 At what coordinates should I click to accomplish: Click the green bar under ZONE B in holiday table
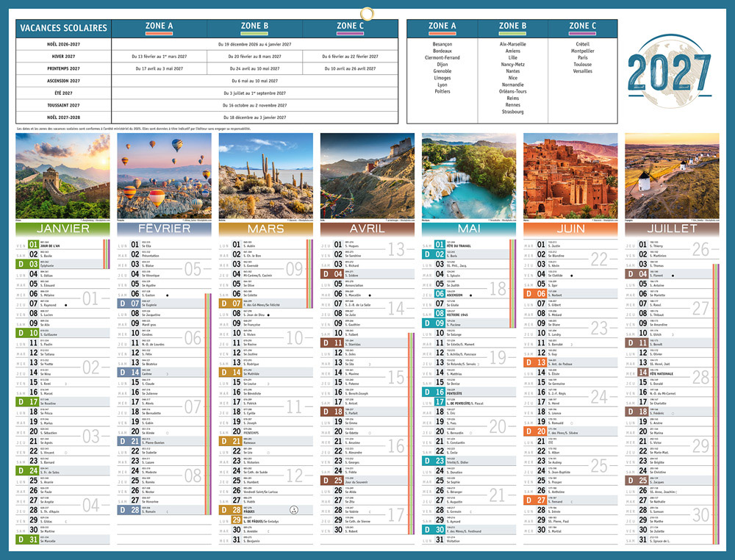(x=254, y=33)
